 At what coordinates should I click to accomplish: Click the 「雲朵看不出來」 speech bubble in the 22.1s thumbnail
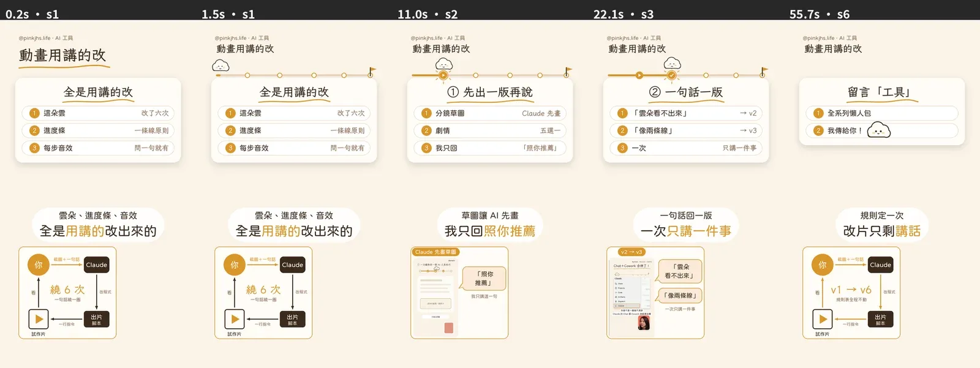[680, 271]
